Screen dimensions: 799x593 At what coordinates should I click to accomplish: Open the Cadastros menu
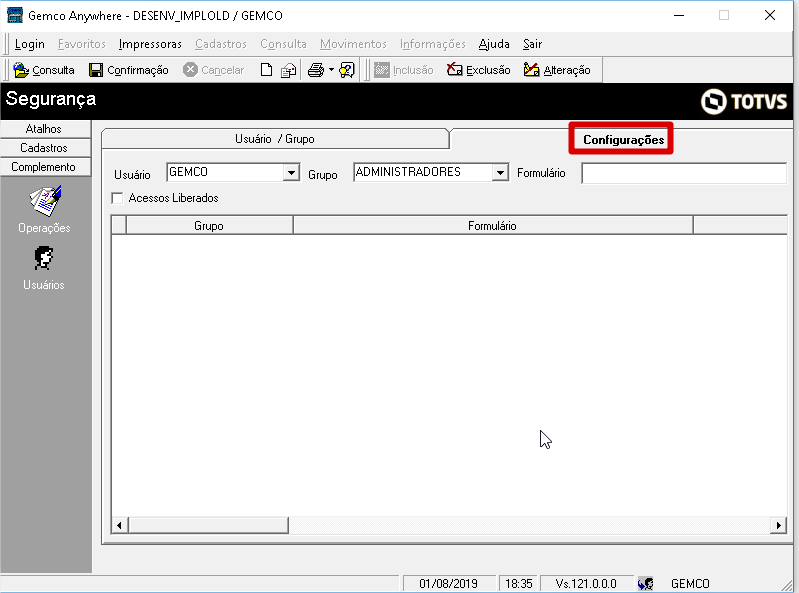pos(221,44)
